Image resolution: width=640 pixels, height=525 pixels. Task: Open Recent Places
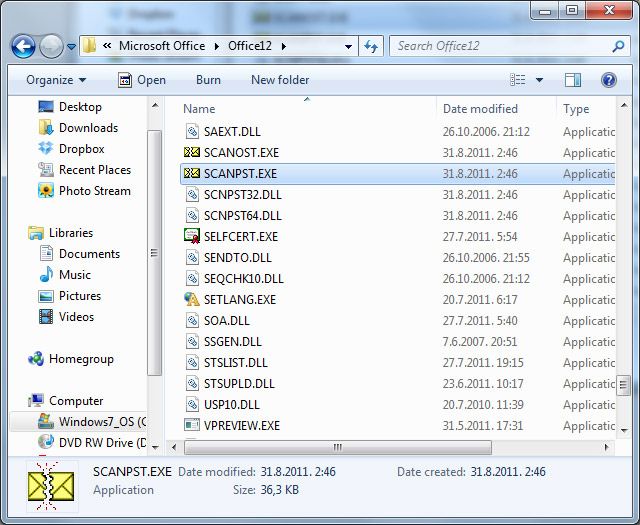coord(84,170)
